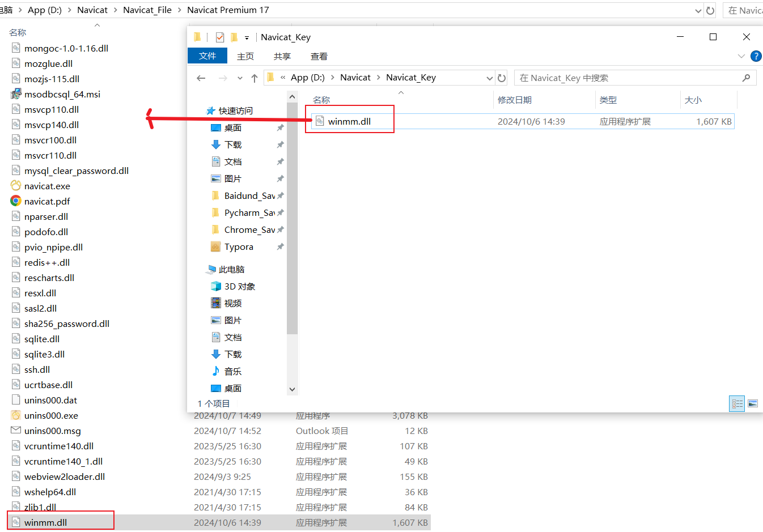Open the 文件 tab in the ribbon
Image resolution: width=763 pixels, height=532 pixels.
(207, 56)
